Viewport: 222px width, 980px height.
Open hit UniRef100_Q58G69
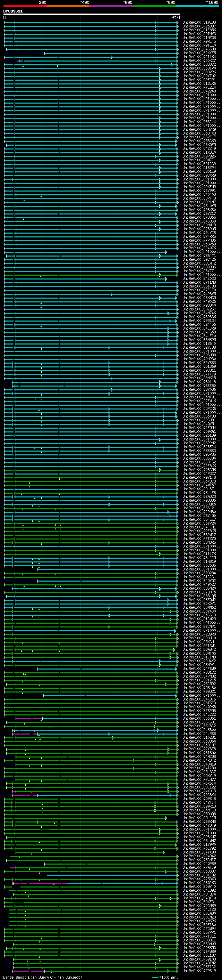[x=199, y=141]
